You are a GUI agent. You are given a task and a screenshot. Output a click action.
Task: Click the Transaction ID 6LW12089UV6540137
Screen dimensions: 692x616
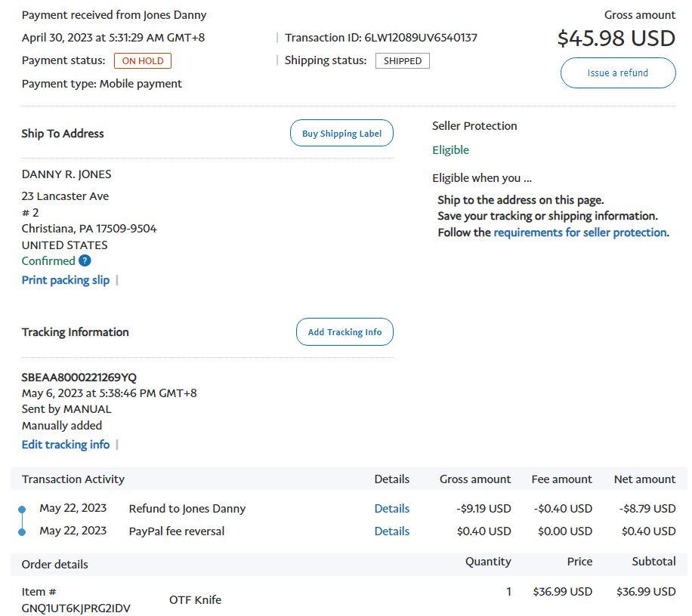click(x=421, y=38)
